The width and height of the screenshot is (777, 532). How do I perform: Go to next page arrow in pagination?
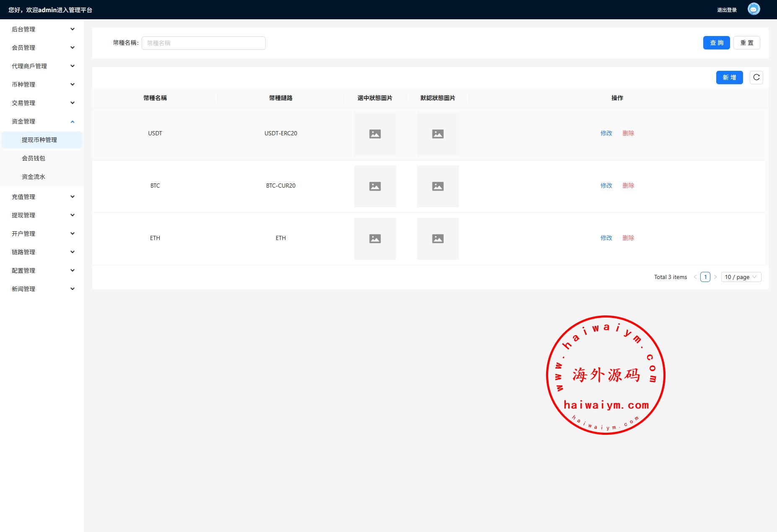(715, 277)
